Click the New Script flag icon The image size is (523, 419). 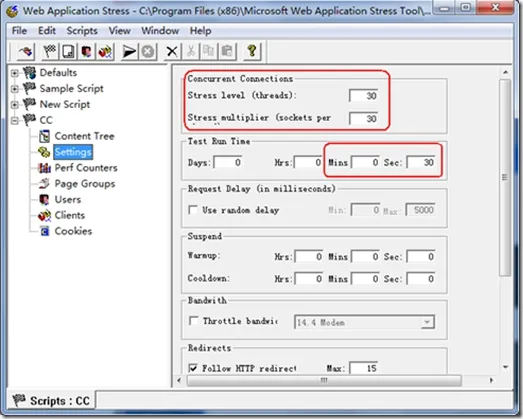29,104
